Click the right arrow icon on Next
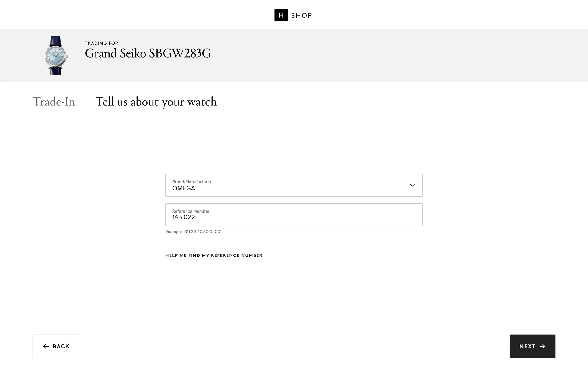The width and height of the screenshot is (588, 368). pyautogui.click(x=542, y=346)
